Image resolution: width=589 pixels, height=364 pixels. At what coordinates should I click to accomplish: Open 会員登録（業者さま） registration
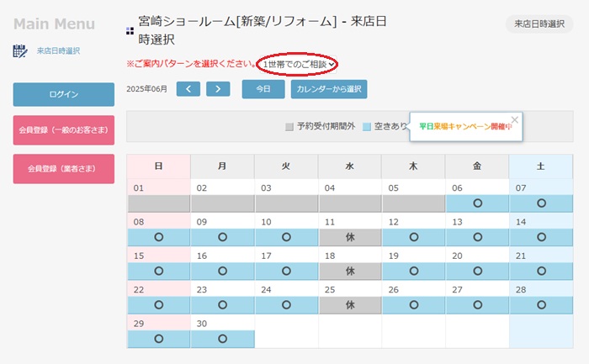(64, 169)
